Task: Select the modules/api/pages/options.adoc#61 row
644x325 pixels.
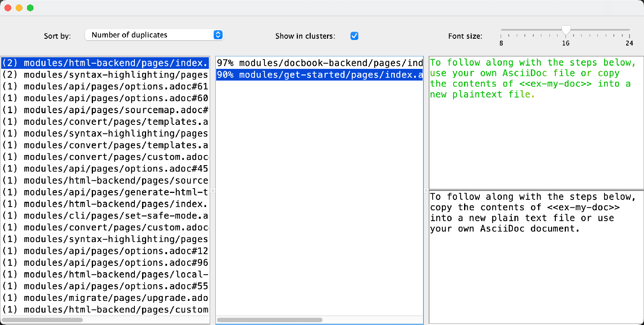Action: coord(105,86)
